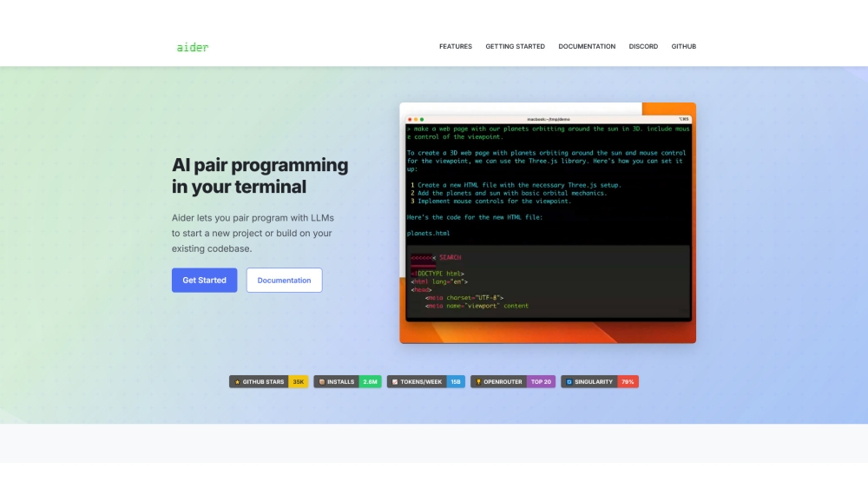The image size is (868, 489).
Task: Open the GitHub nav link
Action: 683,47
